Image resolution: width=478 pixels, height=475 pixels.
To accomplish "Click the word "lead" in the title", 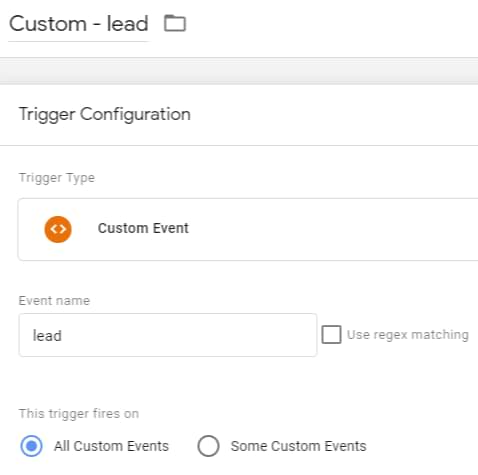I will pyautogui.click(x=127, y=24).
